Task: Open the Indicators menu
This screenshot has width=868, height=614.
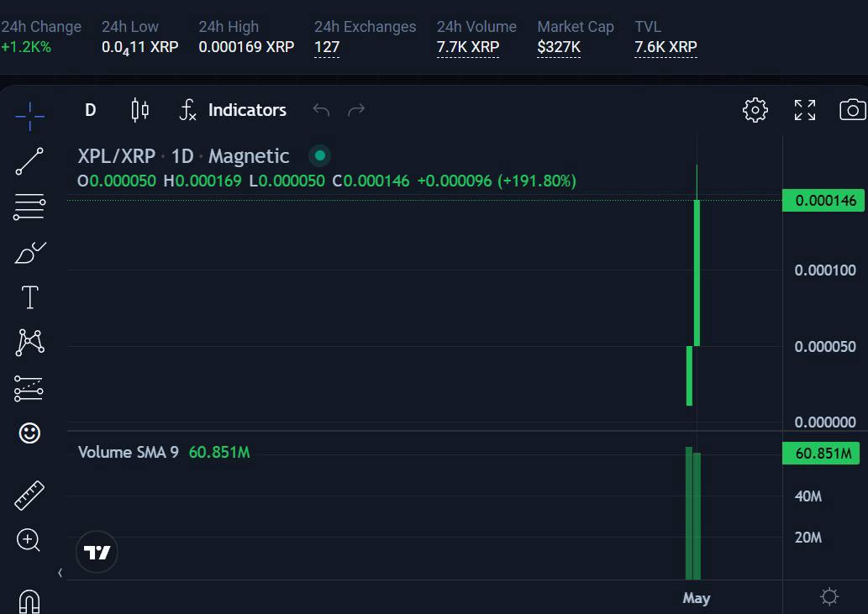Action: click(x=233, y=110)
